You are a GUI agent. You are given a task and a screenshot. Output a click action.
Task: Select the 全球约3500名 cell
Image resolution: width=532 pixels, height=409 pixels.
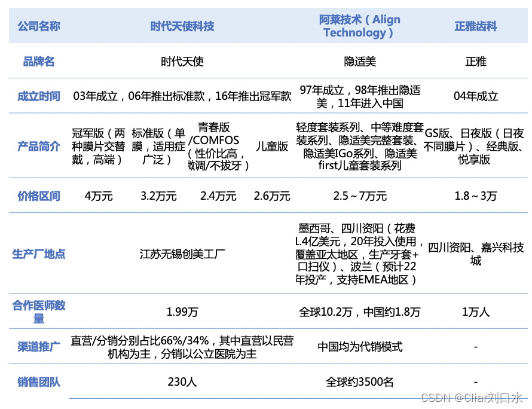point(360,382)
